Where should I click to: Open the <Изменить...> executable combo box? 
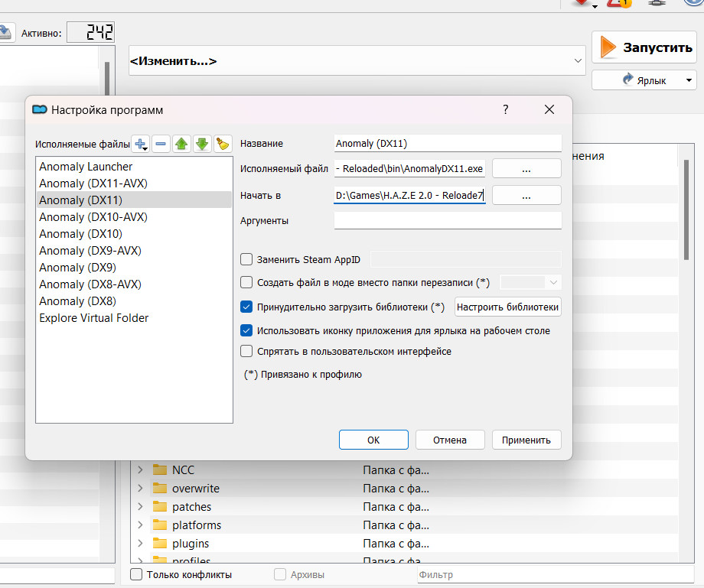pyautogui.click(x=357, y=60)
